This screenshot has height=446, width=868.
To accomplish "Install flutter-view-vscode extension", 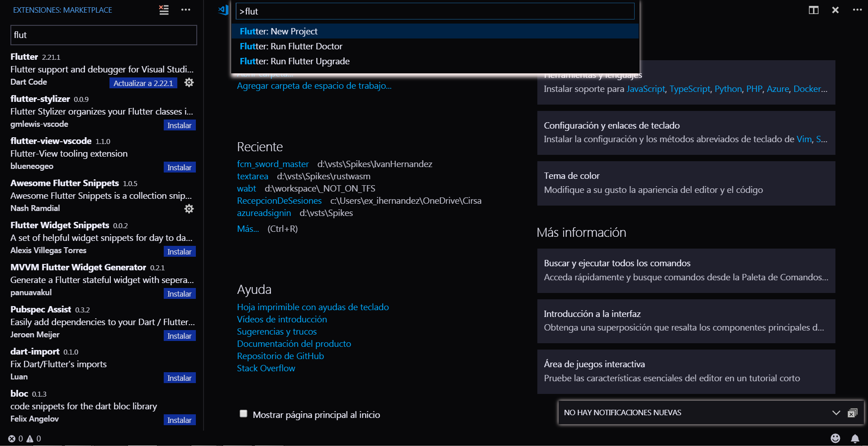I will point(180,167).
